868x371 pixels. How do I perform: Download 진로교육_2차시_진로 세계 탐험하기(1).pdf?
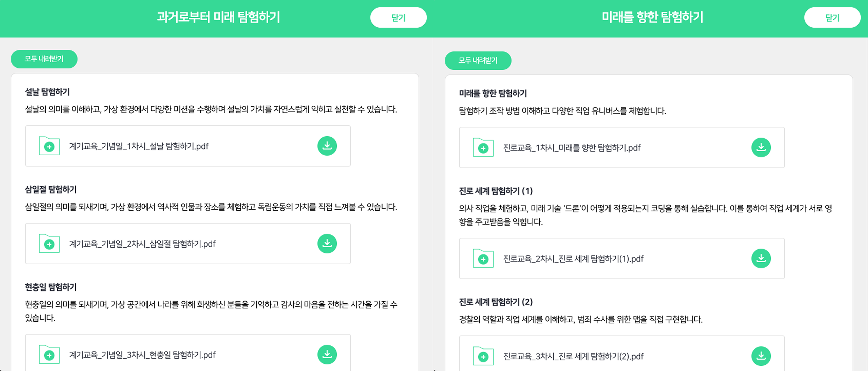(761, 258)
